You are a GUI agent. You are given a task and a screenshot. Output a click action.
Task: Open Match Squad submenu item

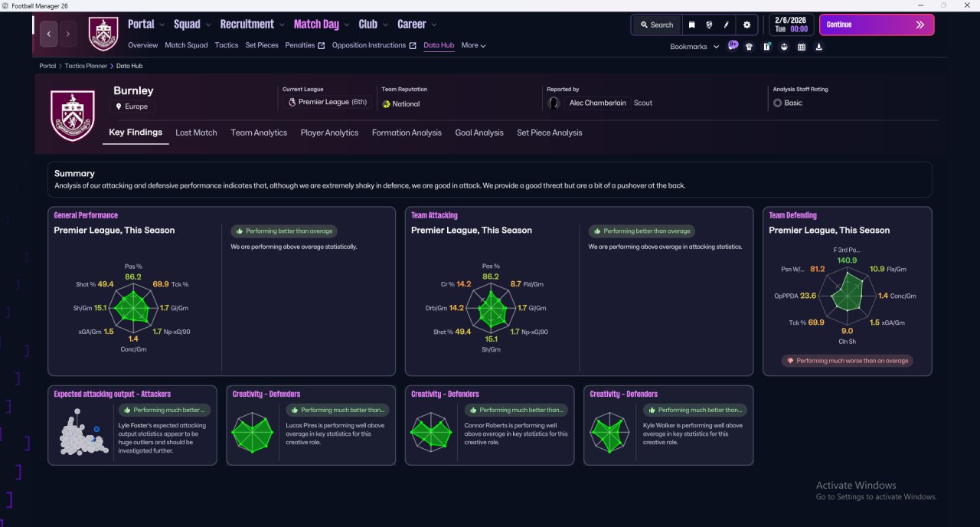click(x=186, y=45)
